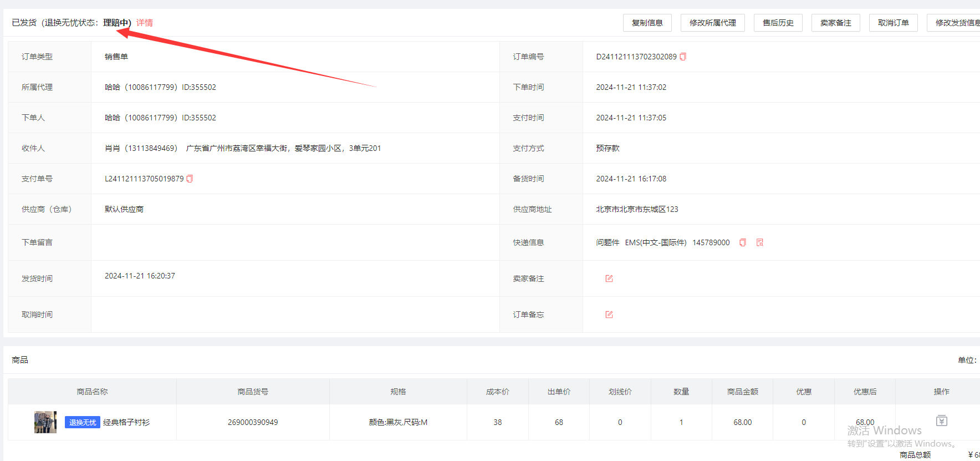Click the blue quantity value in 数量 column
This screenshot has width=980, height=461.
(x=681, y=422)
